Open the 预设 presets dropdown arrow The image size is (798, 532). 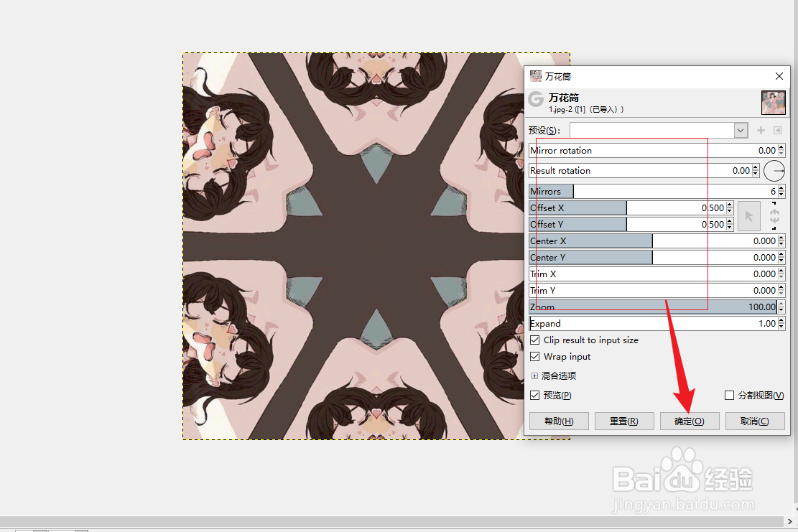point(741,130)
